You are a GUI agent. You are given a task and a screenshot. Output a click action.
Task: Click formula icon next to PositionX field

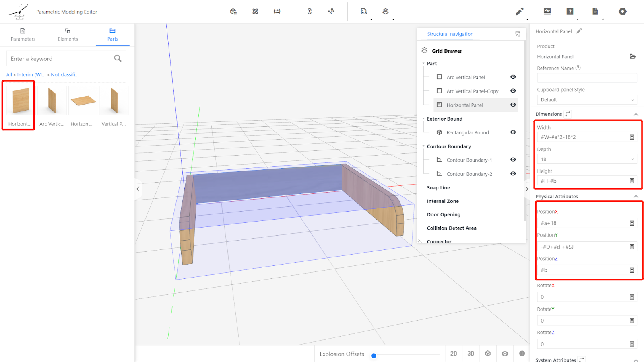tap(632, 223)
